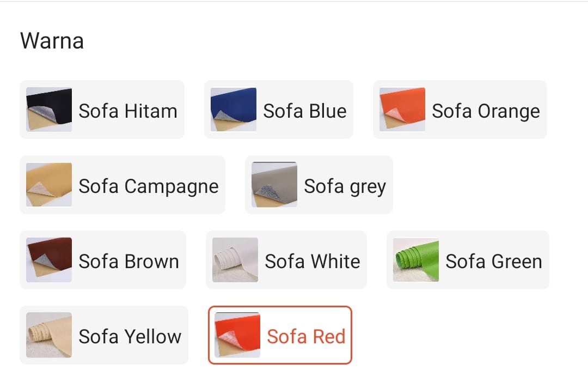Click the red fabric thumbnail image
The height and width of the screenshot is (382, 588).
point(237,335)
